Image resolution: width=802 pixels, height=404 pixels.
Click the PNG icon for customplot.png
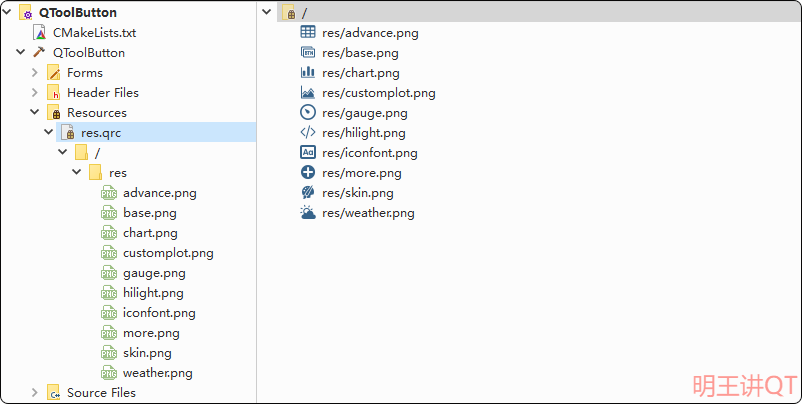coord(109,253)
